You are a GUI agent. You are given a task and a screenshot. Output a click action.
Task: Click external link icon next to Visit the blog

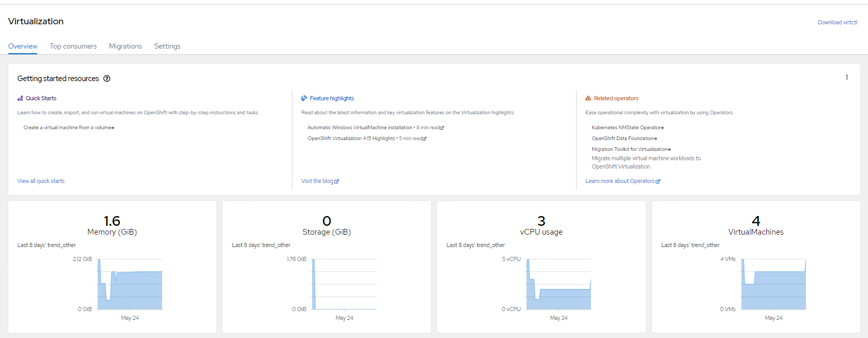click(x=337, y=181)
